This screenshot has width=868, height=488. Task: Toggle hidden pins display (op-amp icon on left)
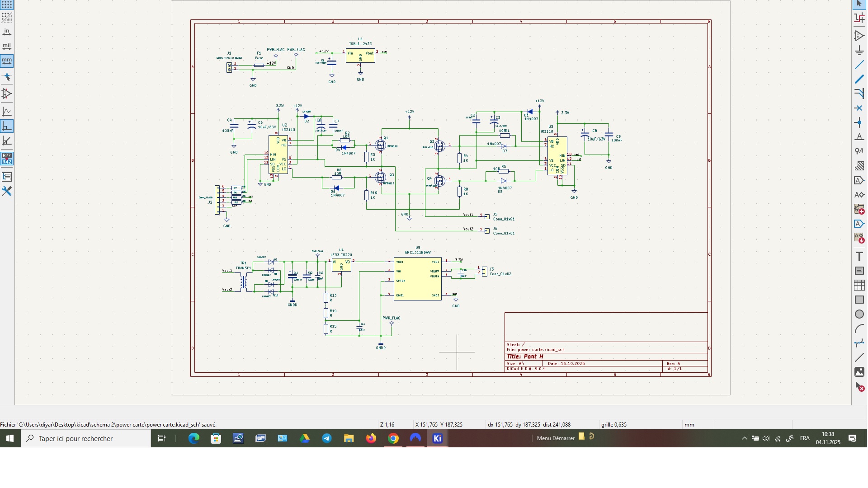tap(7, 94)
